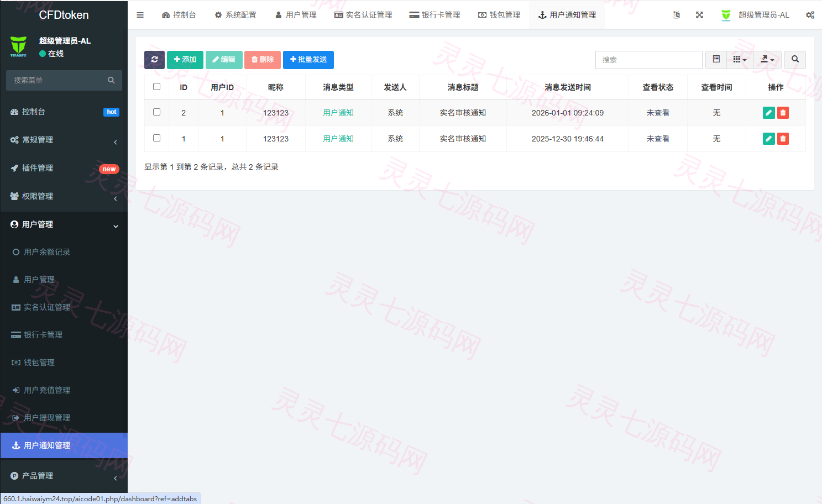Expand the 常规管理 sidebar menu
The image size is (822, 504).
tap(64, 140)
